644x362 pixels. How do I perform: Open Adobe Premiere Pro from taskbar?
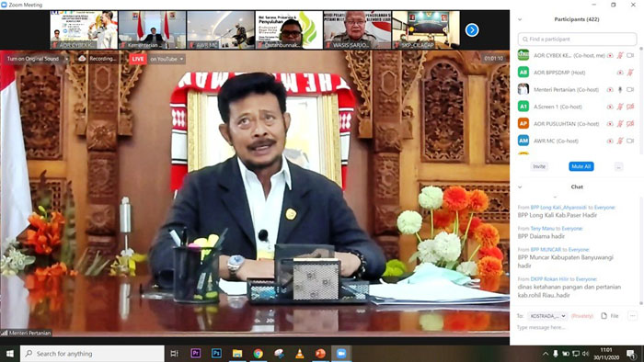point(195,354)
